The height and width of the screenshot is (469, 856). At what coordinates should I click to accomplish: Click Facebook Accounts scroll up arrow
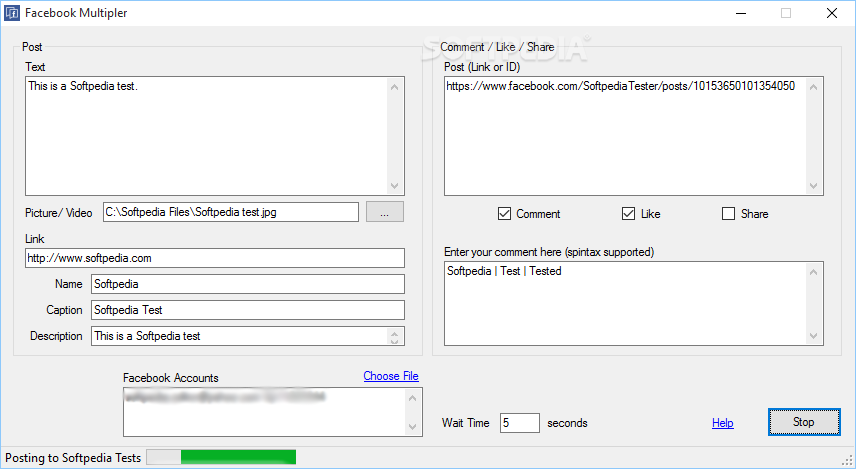point(412,398)
